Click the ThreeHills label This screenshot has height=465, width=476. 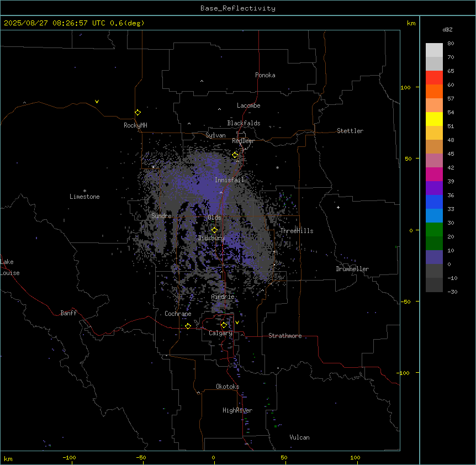[x=297, y=231]
